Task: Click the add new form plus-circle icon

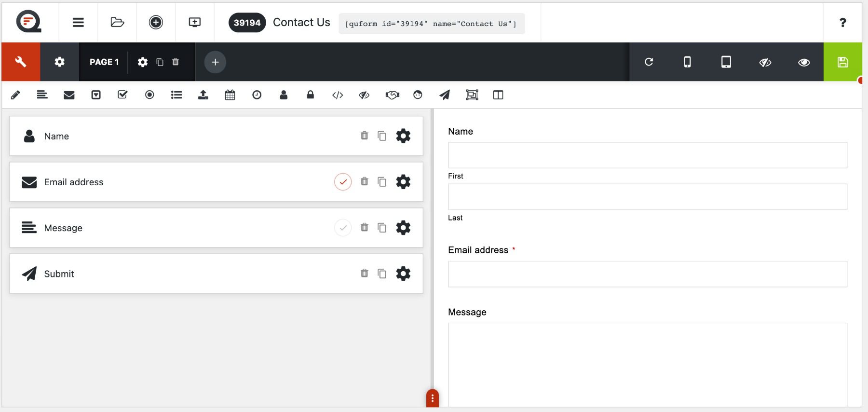Action: tap(156, 22)
